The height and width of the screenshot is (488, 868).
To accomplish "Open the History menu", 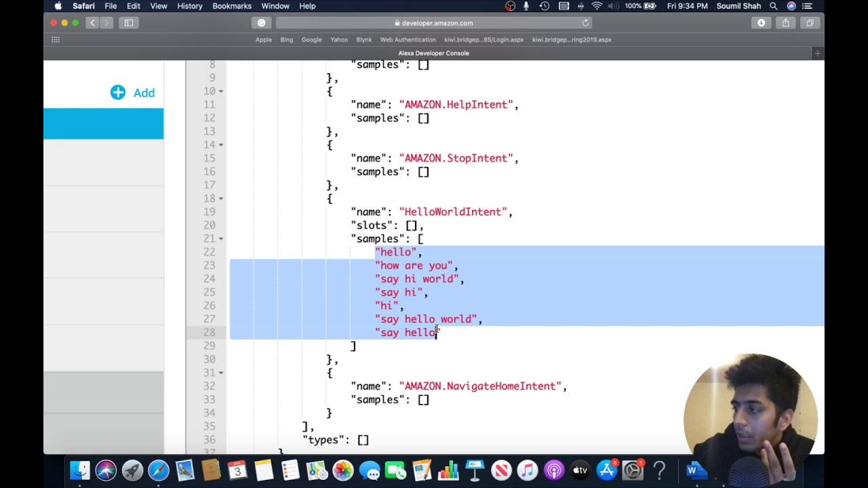I will tap(190, 6).
